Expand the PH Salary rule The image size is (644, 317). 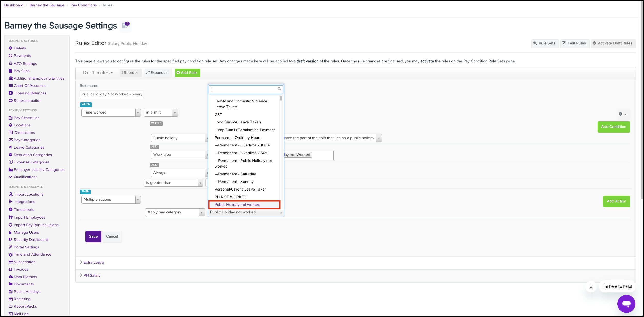[x=92, y=275]
